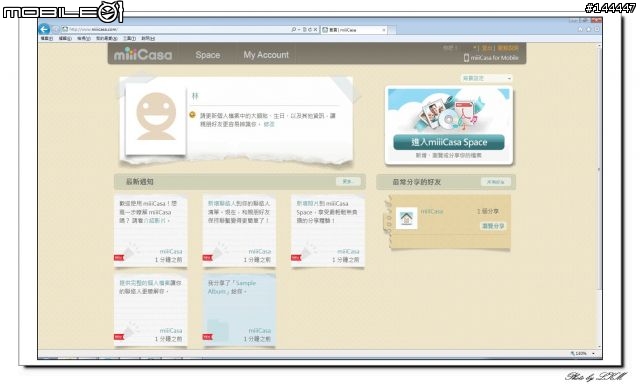Viewport: 640px width, 388px height.
Task: Click the 最常分享的好友 section title
Action: 417,182
